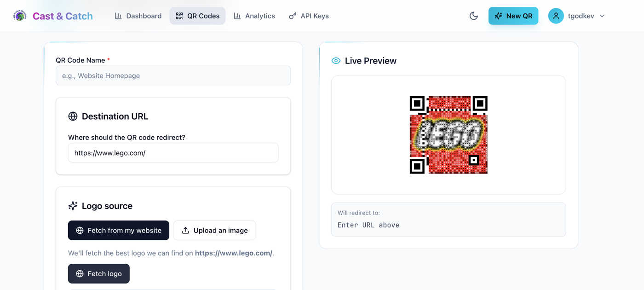Select Fetch from my website option
644x290 pixels.
[x=119, y=230]
